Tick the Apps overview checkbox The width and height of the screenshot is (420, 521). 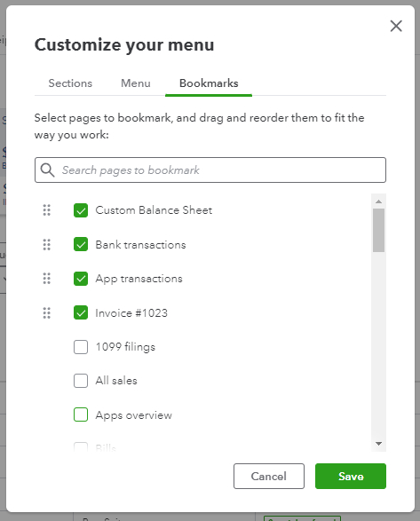(81, 414)
